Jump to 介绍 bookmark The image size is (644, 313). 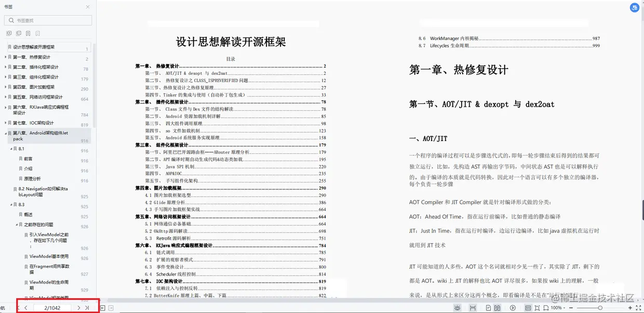tap(28, 168)
